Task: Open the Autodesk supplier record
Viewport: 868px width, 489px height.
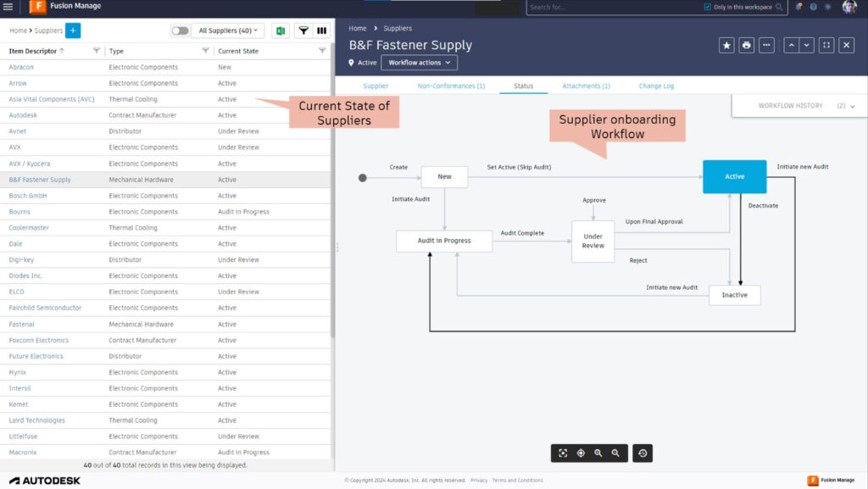Action: pos(23,115)
